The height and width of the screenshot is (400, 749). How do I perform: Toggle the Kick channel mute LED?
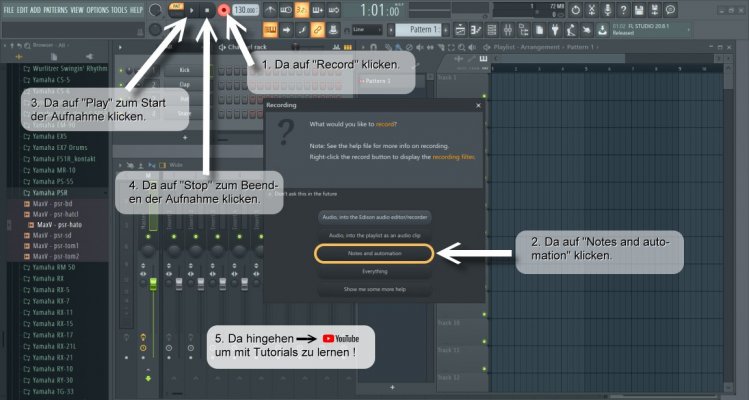click(121, 70)
